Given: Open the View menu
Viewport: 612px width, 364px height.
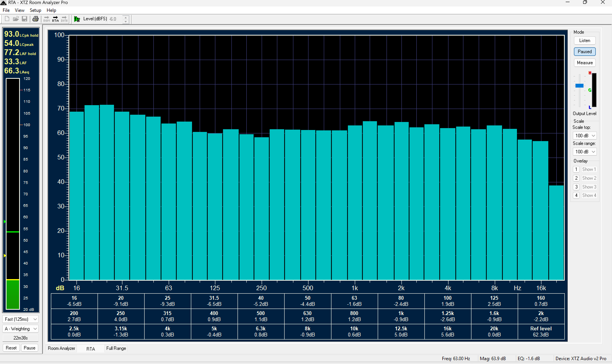Looking at the screenshot, I should click(19, 10).
